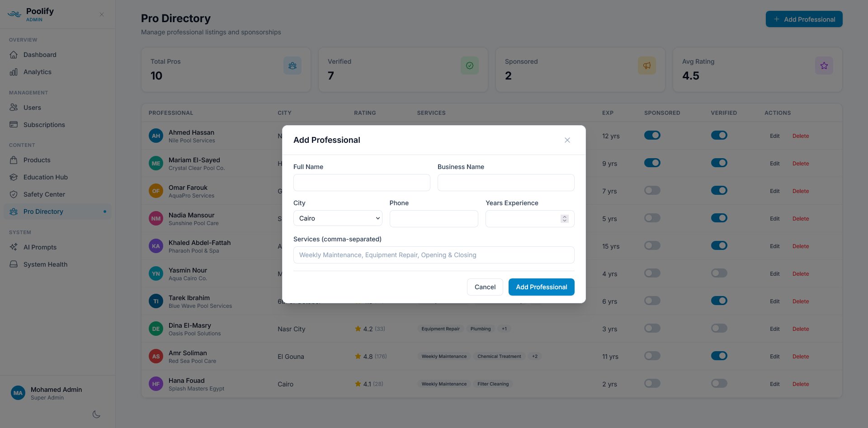Open the Users management section

(32, 107)
